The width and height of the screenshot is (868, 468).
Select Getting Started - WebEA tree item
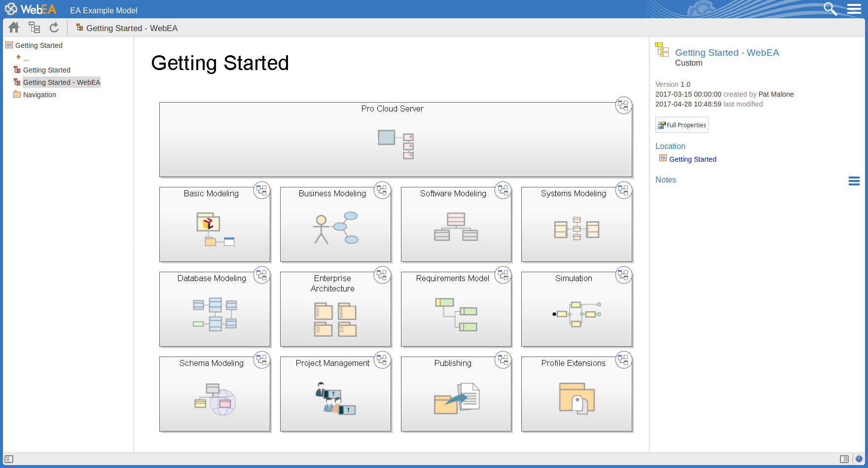coord(61,82)
